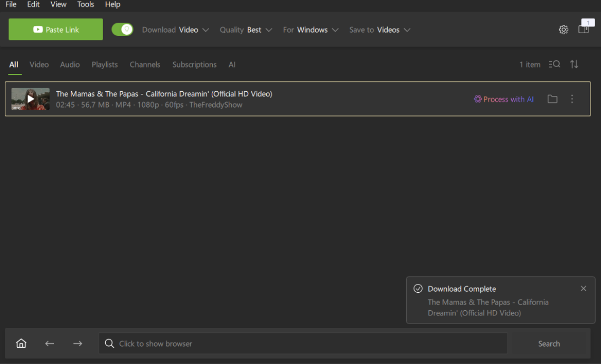Viewport: 601px width, 364px height.
Task: Select the All tab
Action: click(x=14, y=65)
